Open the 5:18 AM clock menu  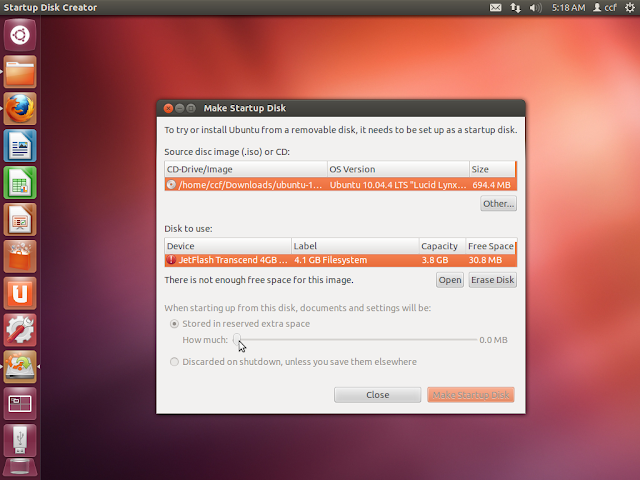[x=568, y=8]
